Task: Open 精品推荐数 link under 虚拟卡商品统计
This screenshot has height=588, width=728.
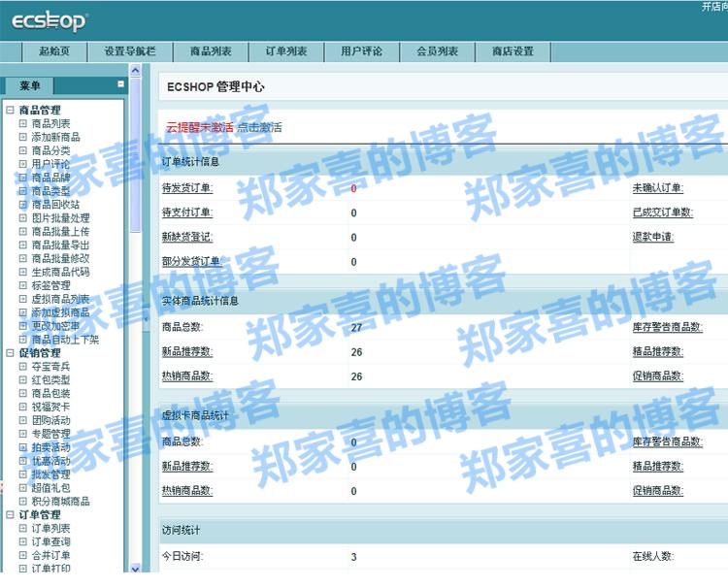Action: click(658, 466)
